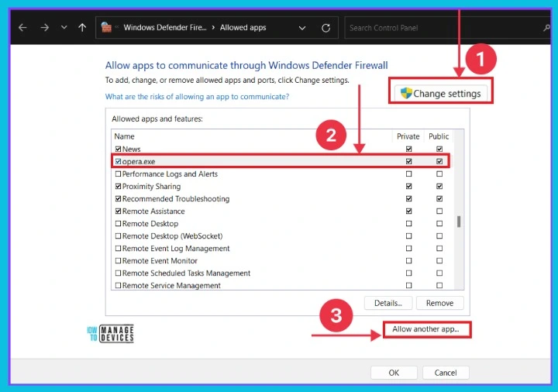Open Details for the selected app
Image resolution: width=558 pixels, height=392 pixels.
pos(388,303)
